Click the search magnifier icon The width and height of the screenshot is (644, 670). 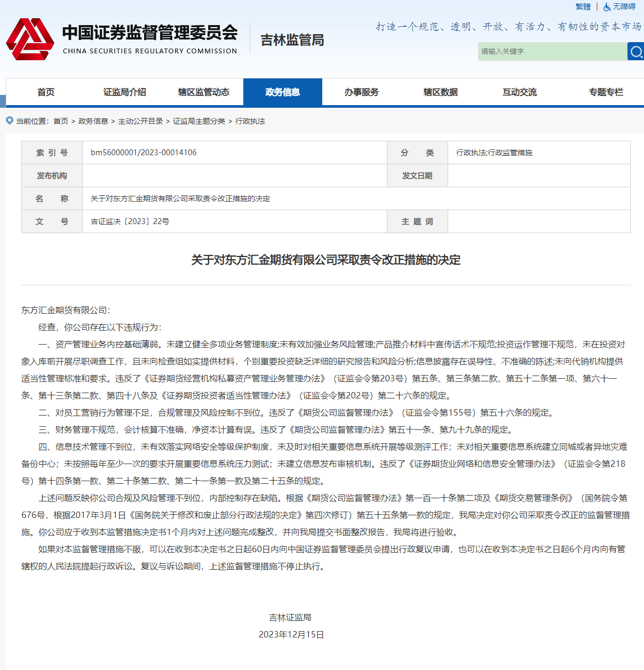pyautogui.click(x=636, y=52)
